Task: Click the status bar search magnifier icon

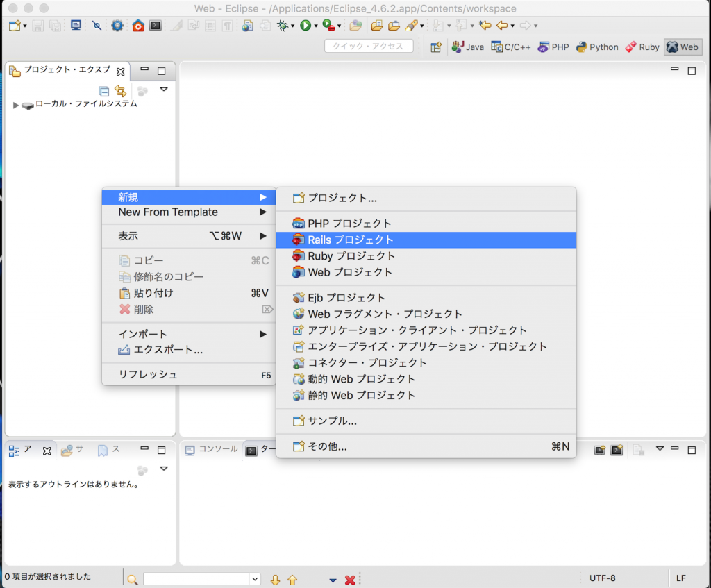Action: tap(133, 579)
